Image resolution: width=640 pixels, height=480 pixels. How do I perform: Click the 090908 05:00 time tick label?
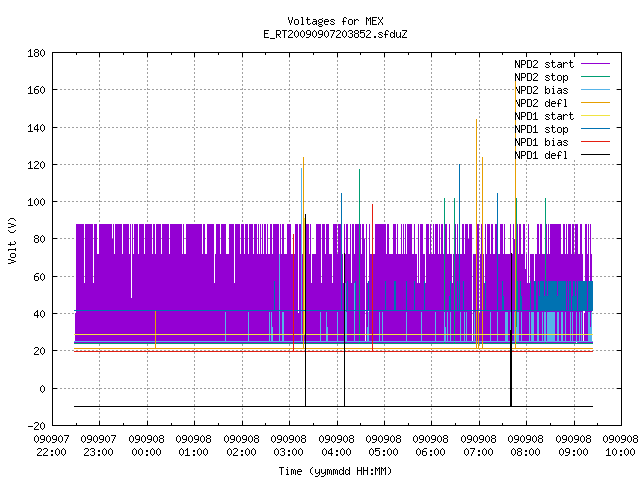coord(383,446)
